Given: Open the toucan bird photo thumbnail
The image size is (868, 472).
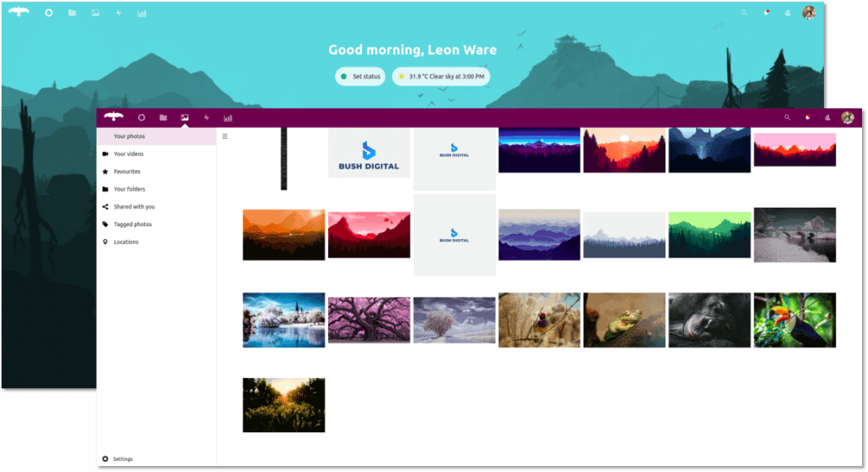Looking at the screenshot, I should [x=794, y=320].
